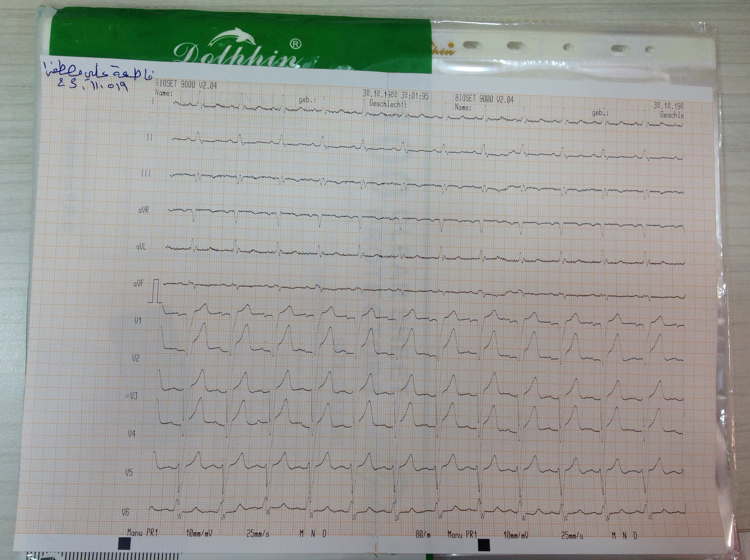Click the lead label "V1"
Viewport: 750px width, 560px height.
click(138, 320)
